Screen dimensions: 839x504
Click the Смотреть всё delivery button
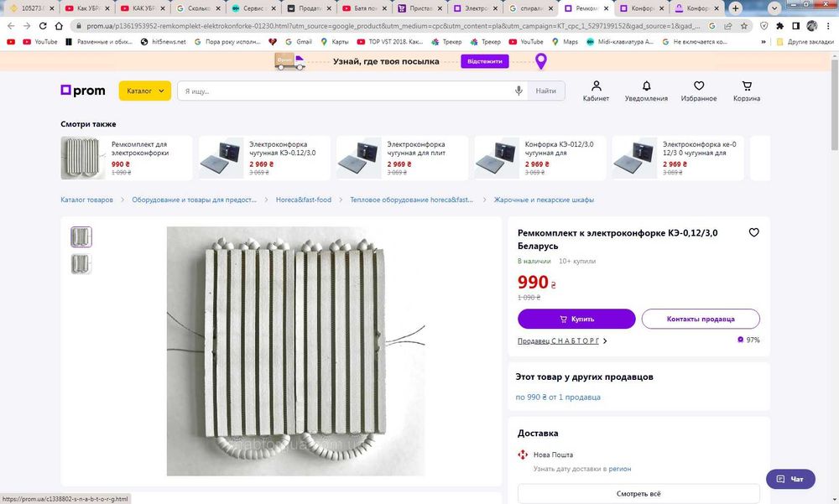coord(638,494)
